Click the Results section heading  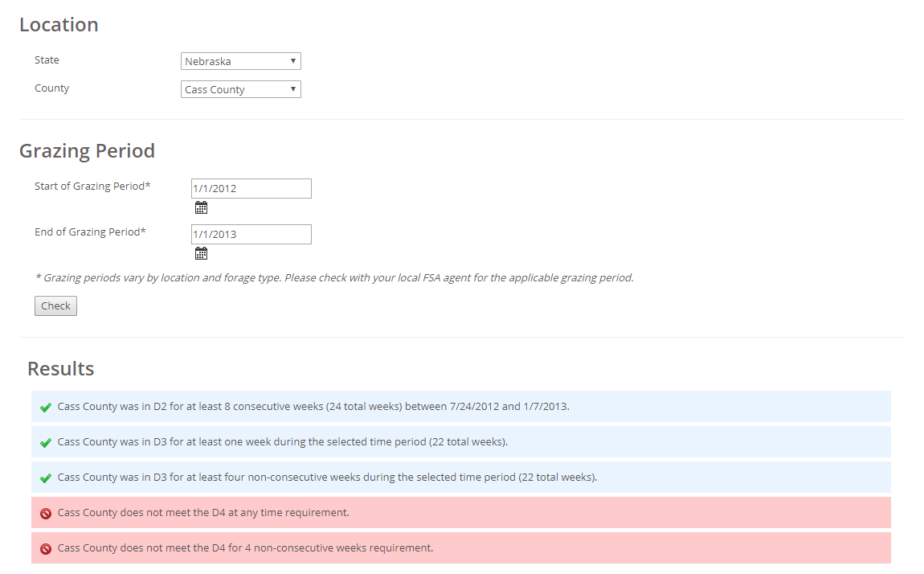coord(60,369)
